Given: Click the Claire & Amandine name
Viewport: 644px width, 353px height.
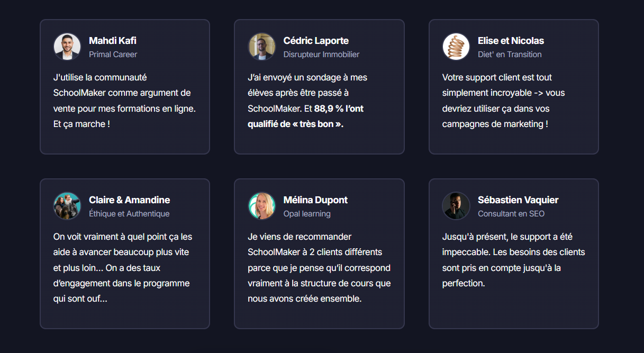Looking at the screenshot, I should click(x=130, y=200).
